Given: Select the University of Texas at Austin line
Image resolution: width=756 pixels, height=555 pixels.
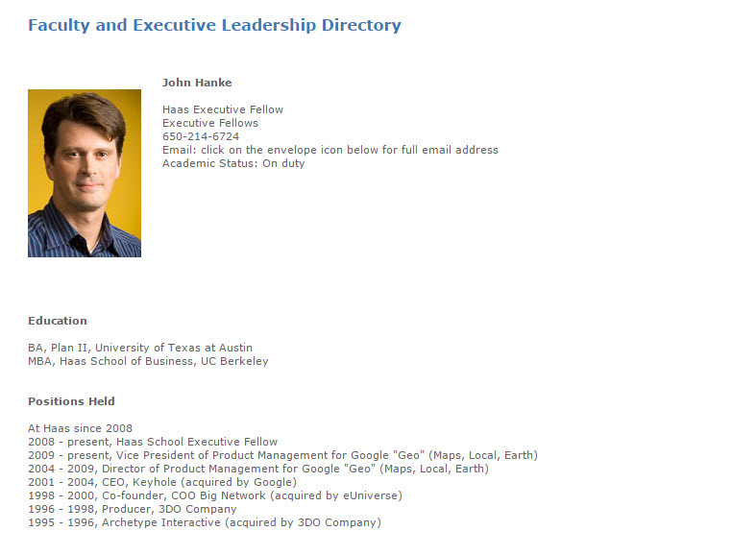Looking at the screenshot, I should pos(140,348).
